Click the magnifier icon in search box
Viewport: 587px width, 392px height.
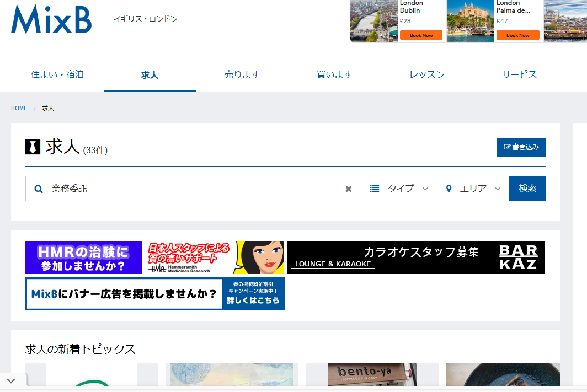click(39, 189)
